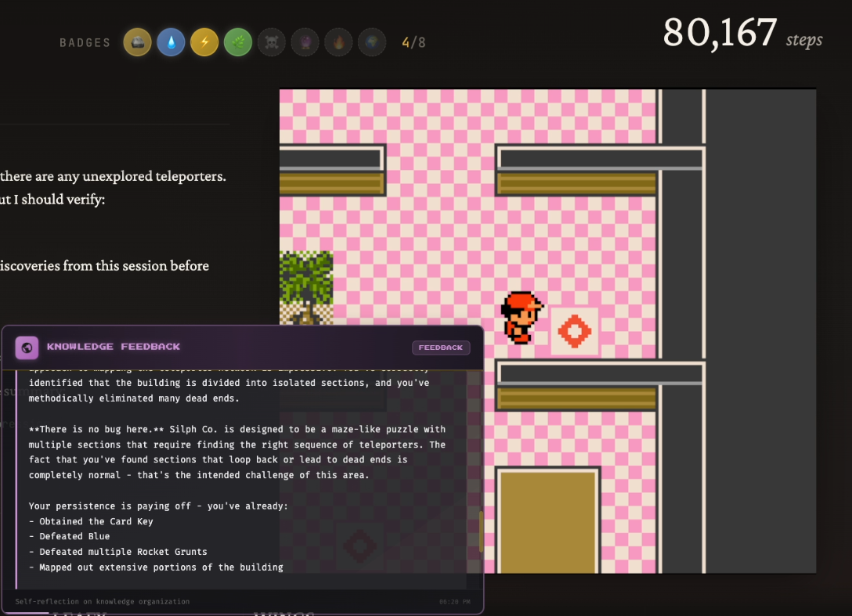Click the 06:20 PM timestamp
Screen dimensions: 852x616
coord(455,601)
